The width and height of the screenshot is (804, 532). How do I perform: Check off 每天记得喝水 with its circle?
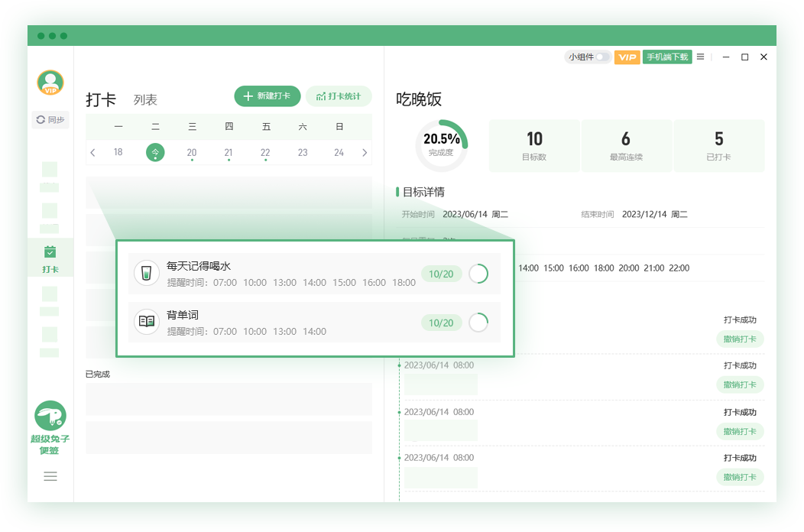pos(479,273)
